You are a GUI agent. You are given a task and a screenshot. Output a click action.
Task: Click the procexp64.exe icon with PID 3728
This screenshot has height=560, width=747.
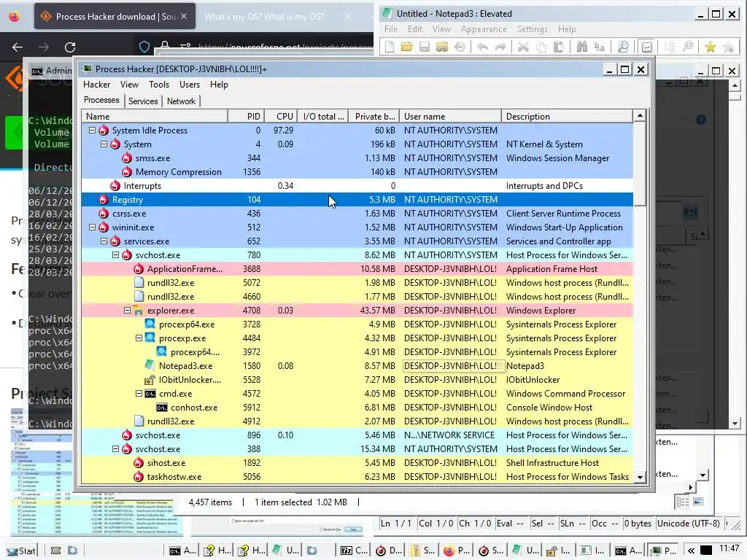(150, 324)
